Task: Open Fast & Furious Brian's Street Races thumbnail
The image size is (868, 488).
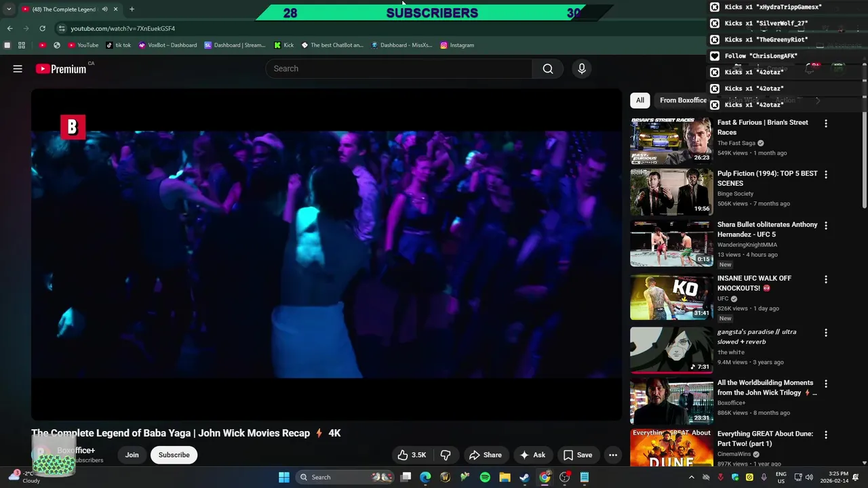Action: pos(671,141)
